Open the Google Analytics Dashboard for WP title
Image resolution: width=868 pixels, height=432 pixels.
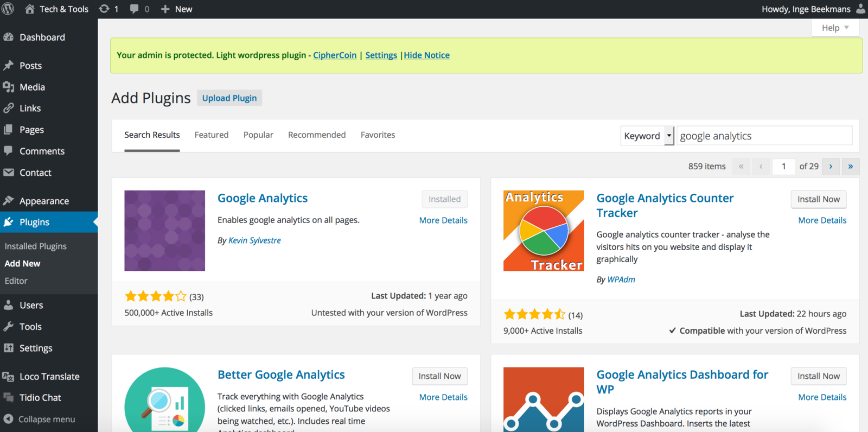click(682, 382)
